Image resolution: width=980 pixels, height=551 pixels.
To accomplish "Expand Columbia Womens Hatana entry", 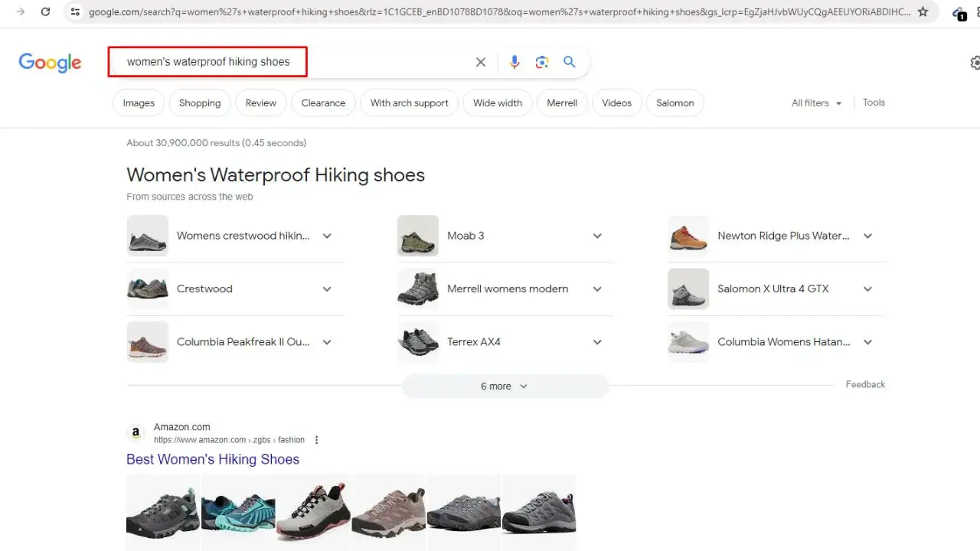I will (x=867, y=342).
